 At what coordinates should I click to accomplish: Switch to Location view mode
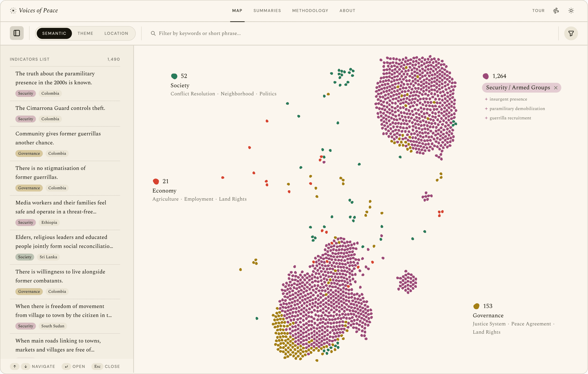point(116,33)
